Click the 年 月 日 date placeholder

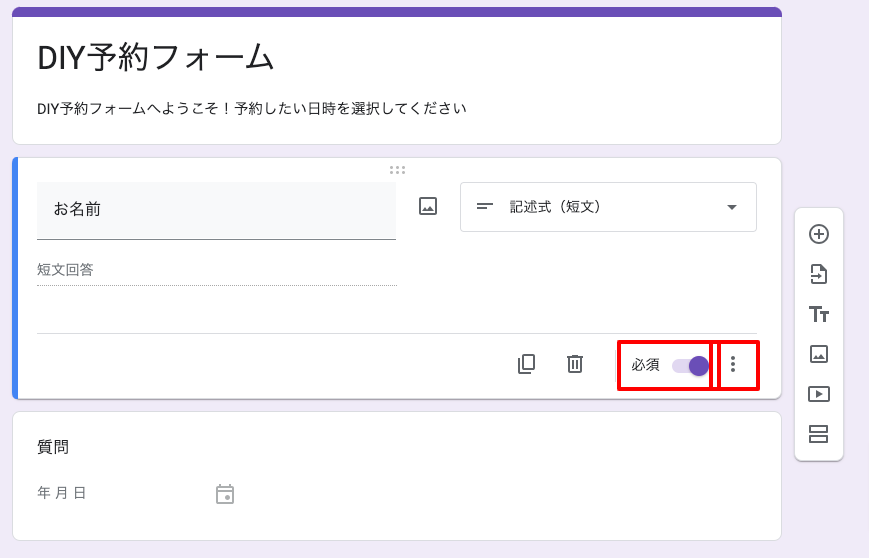point(62,493)
